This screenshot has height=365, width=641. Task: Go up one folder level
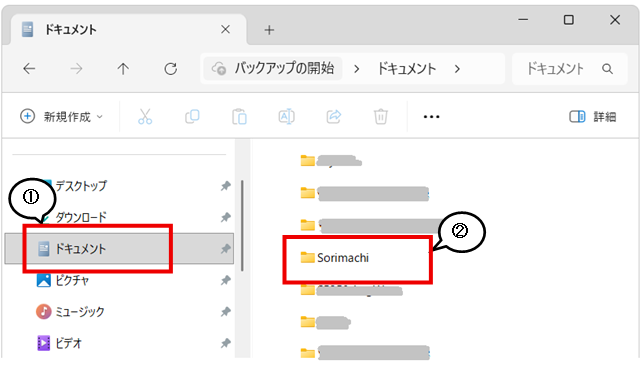click(123, 69)
